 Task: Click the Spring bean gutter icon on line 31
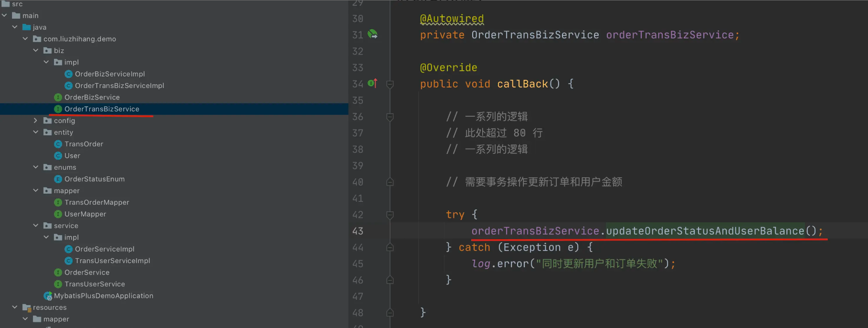pos(373,34)
